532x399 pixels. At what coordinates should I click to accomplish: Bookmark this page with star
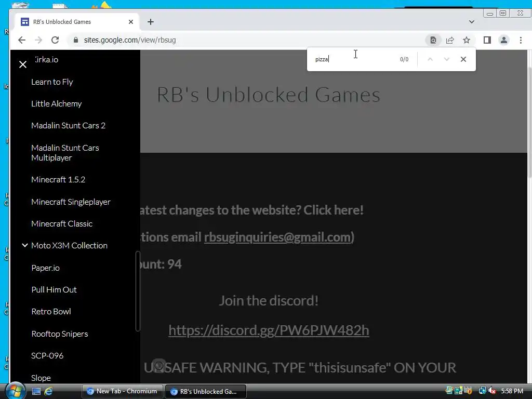coord(467,40)
